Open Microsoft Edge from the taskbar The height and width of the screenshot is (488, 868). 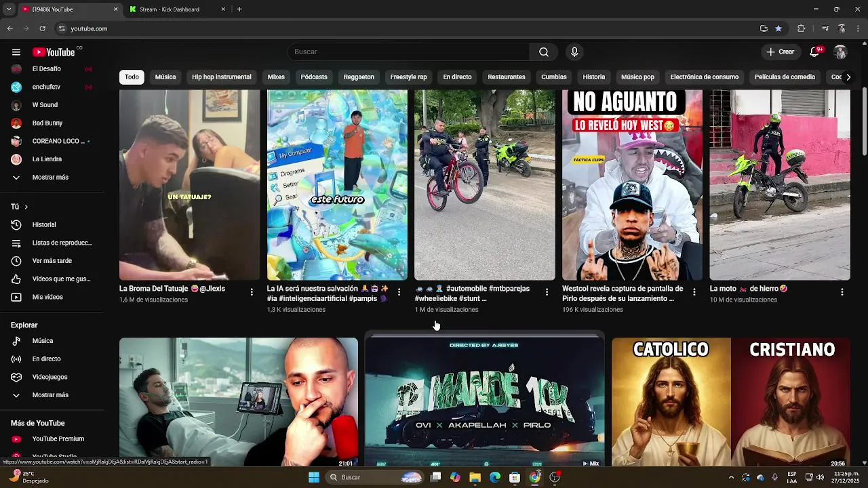pos(495,477)
